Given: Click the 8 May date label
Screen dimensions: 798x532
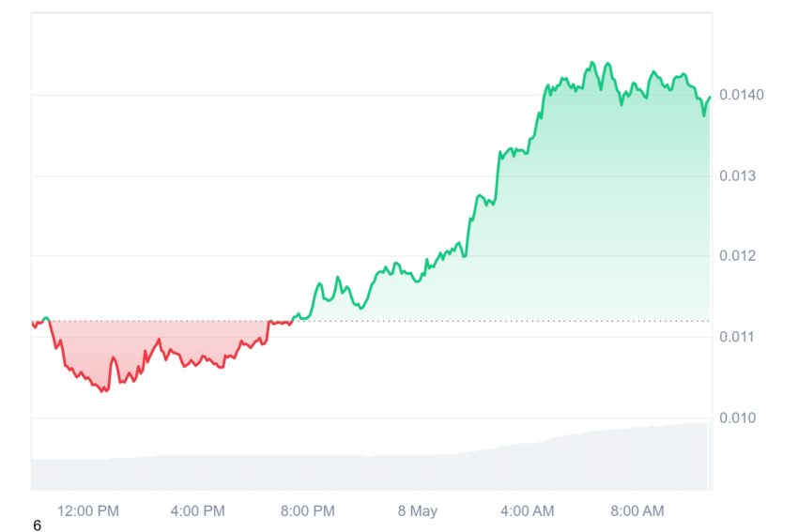Looking at the screenshot, I should pyautogui.click(x=418, y=510).
